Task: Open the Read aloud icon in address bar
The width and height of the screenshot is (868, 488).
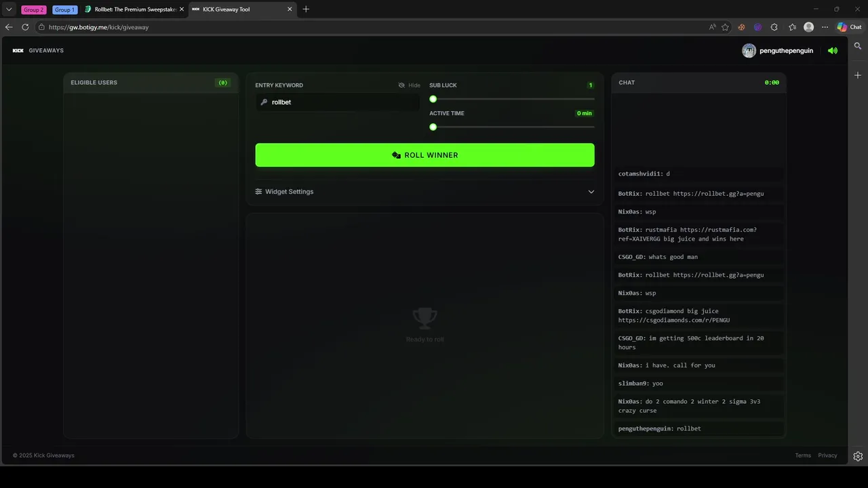Action: click(x=712, y=27)
